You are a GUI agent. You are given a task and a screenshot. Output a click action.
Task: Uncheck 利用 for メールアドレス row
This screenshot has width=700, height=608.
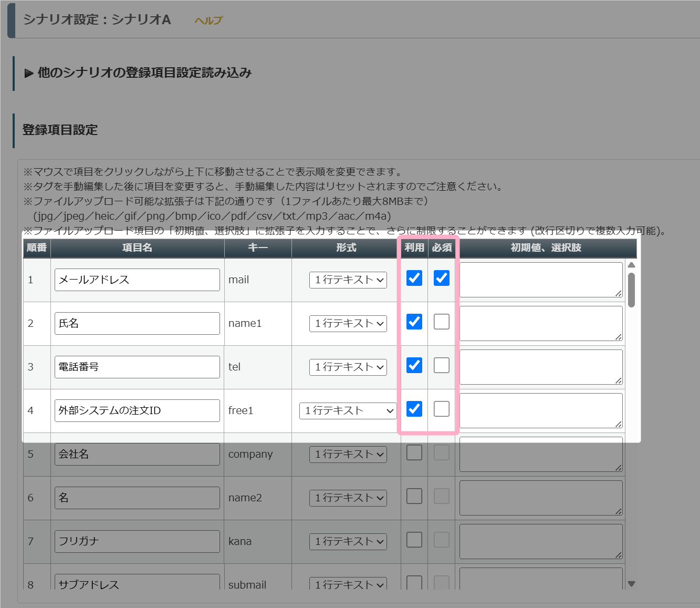(414, 278)
